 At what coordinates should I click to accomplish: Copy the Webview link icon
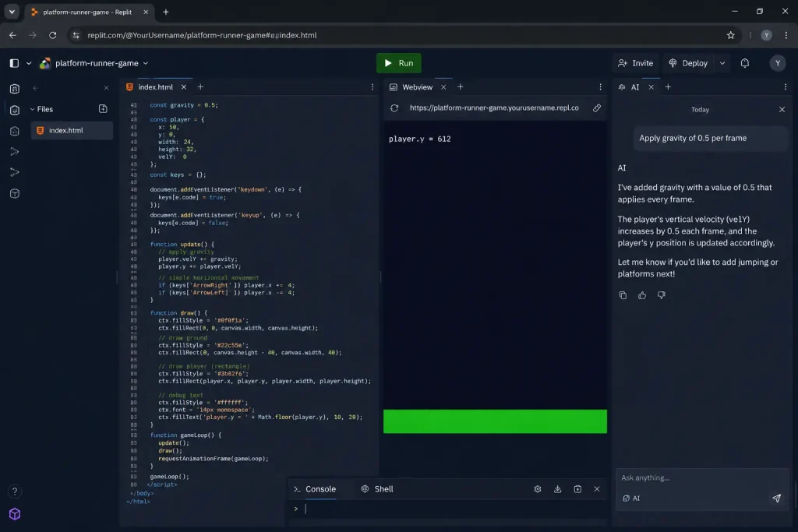coord(596,107)
